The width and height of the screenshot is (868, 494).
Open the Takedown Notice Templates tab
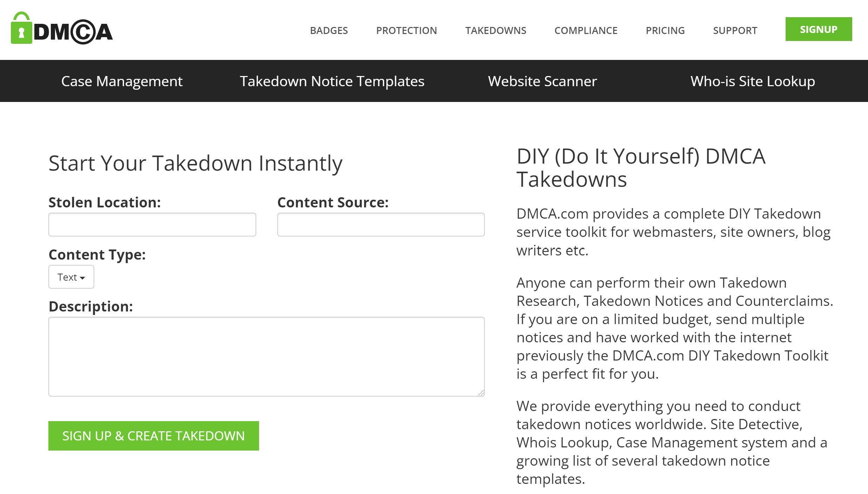tap(332, 81)
